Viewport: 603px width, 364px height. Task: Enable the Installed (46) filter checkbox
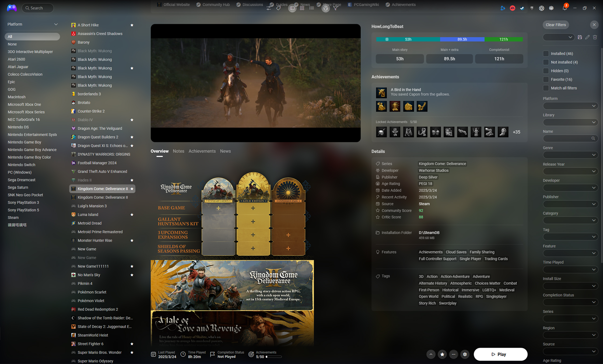click(x=546, y=54)
